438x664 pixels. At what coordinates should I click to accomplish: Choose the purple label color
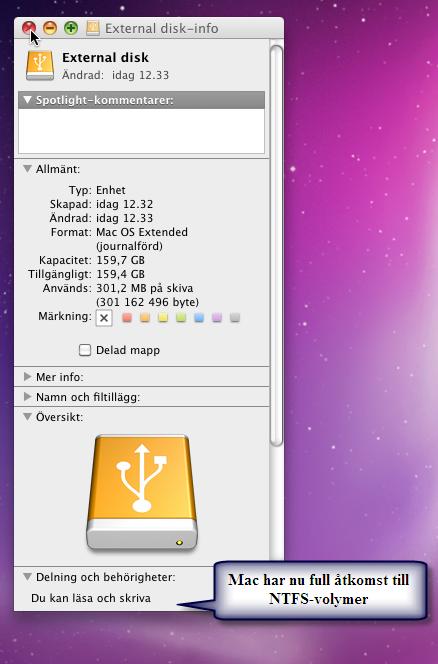pos(217,318)
